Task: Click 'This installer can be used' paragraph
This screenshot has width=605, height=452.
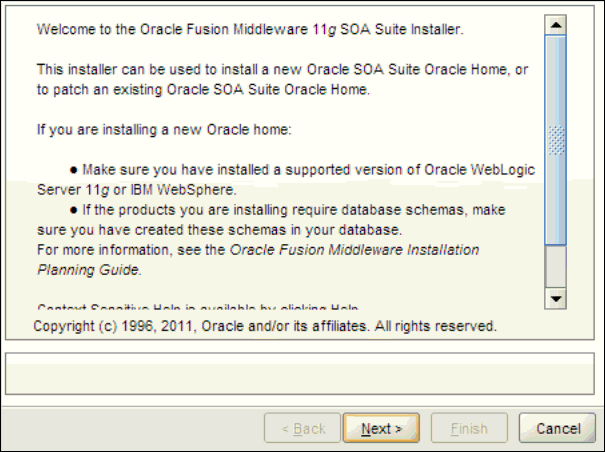Action: pos(282,69)
